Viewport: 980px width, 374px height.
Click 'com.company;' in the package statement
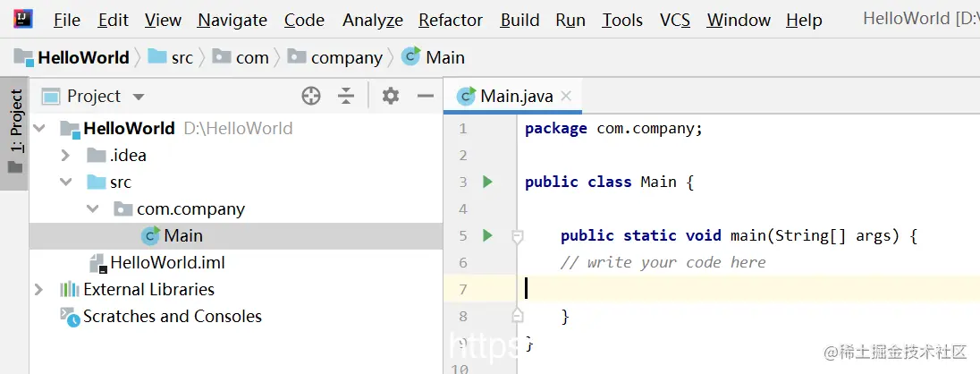pyautogui.click(x=650, y=129)
